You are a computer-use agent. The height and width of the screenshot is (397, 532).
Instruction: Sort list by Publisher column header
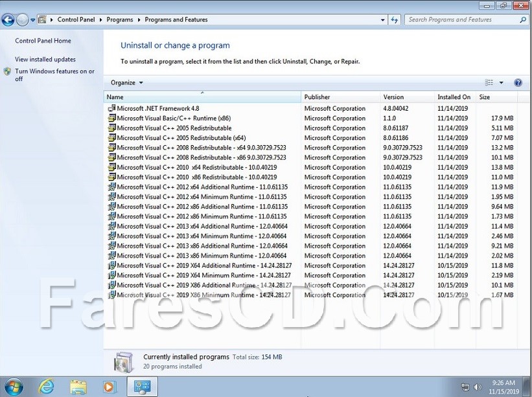coord(340,97)
